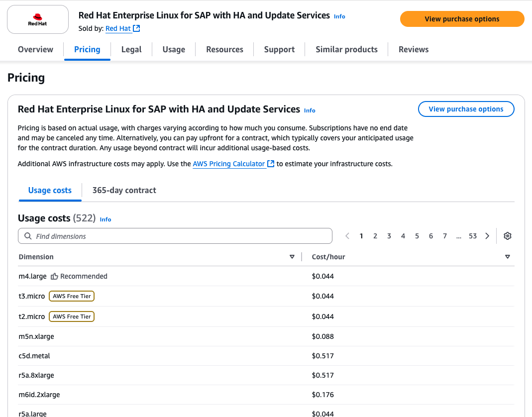532x417 pixels.
Task: Open the AWS Pricing Calculator link
Action: tap(229, 164)
